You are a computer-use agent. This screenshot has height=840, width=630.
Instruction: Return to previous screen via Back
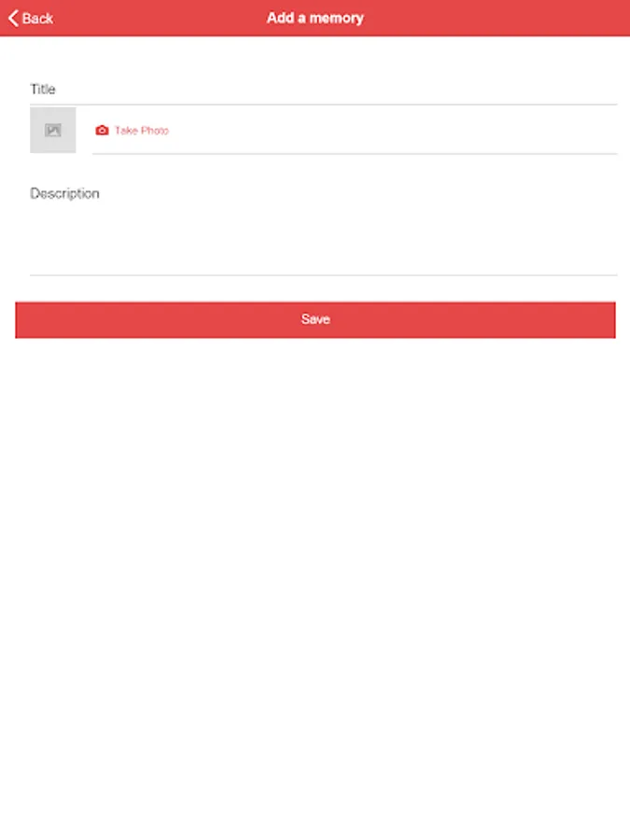[31, 19]
